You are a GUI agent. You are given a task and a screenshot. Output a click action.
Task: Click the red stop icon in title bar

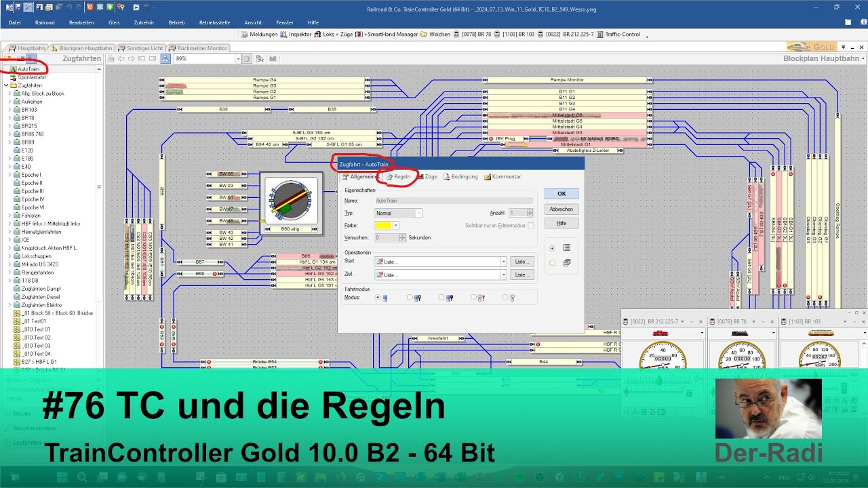tap(90, 7)
